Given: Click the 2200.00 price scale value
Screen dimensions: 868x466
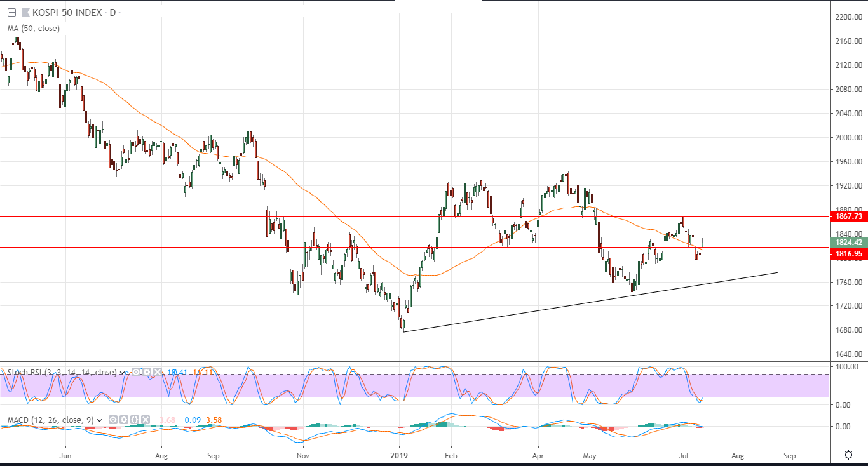Looking at the screenshot, I should (x=849, y=17).
